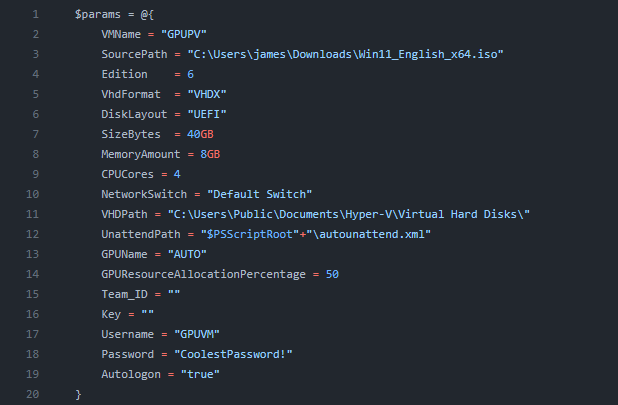The height and width of the screenshot is (405, 618).
Task: Click the "GPUPV" VMName string value
Action: (190, 35)
